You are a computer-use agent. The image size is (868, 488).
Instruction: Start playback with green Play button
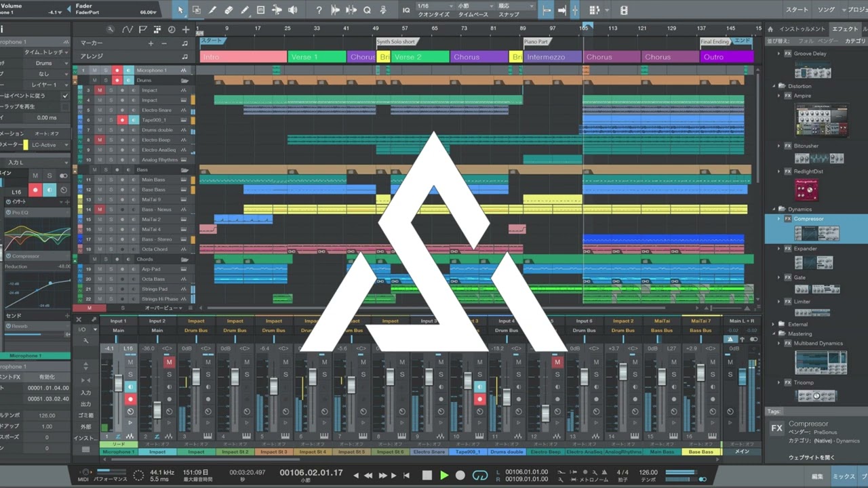[444, 475]
